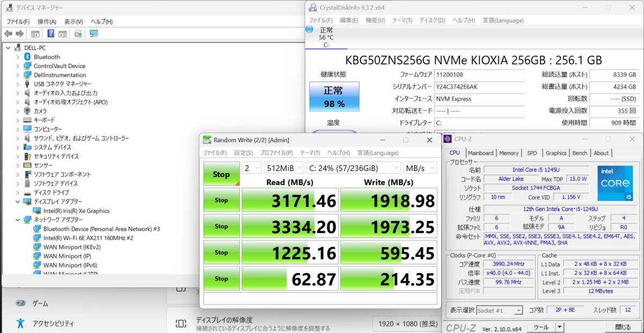Viewport: 644px width, 333px height.
Task: Click the CrystalDiskInfo title bar icon
Action: click(313, 8)
